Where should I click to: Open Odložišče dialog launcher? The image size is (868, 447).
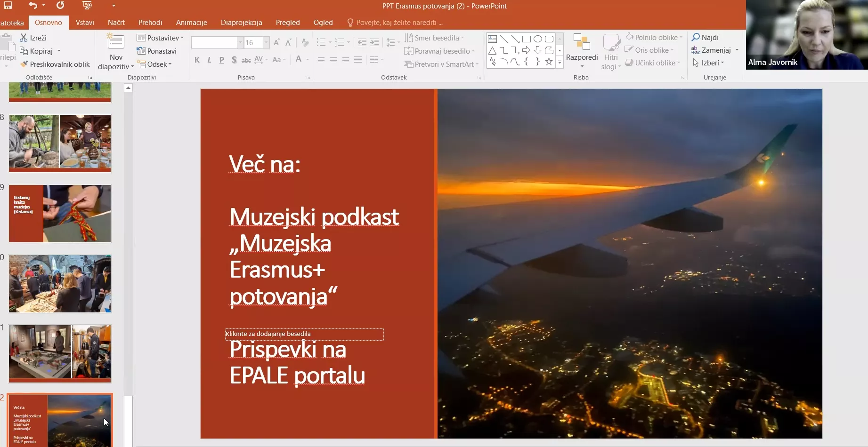click(90, 77)
